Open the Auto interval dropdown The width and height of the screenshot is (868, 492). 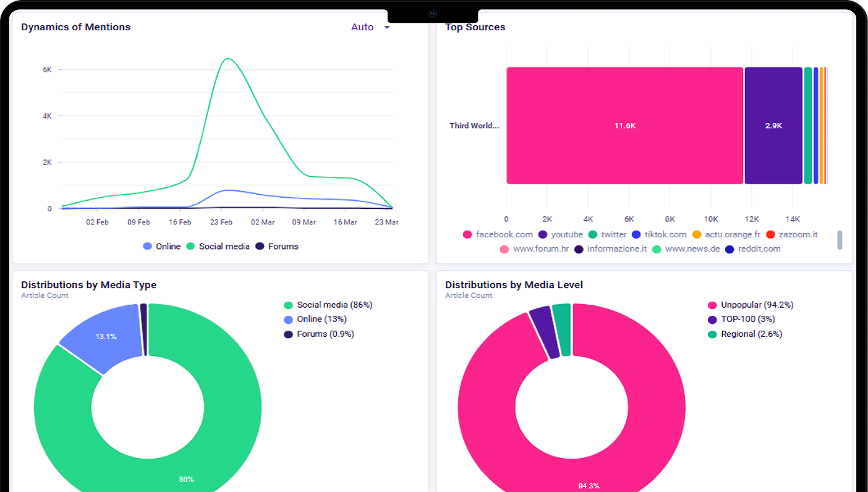pyautogui.click(x=370, y=27)
